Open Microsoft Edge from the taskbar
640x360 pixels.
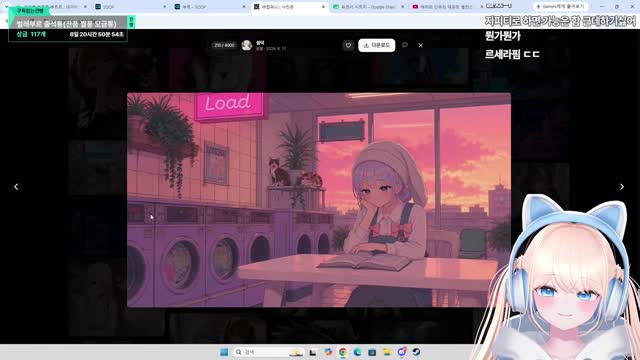click(x=357, y=352)
